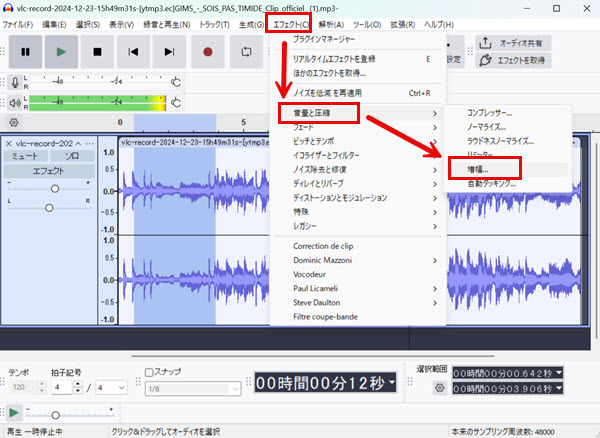Skip to end of track
Image resolution: width=600 pixels, height=438 pixels.
(x=169, y=52)
